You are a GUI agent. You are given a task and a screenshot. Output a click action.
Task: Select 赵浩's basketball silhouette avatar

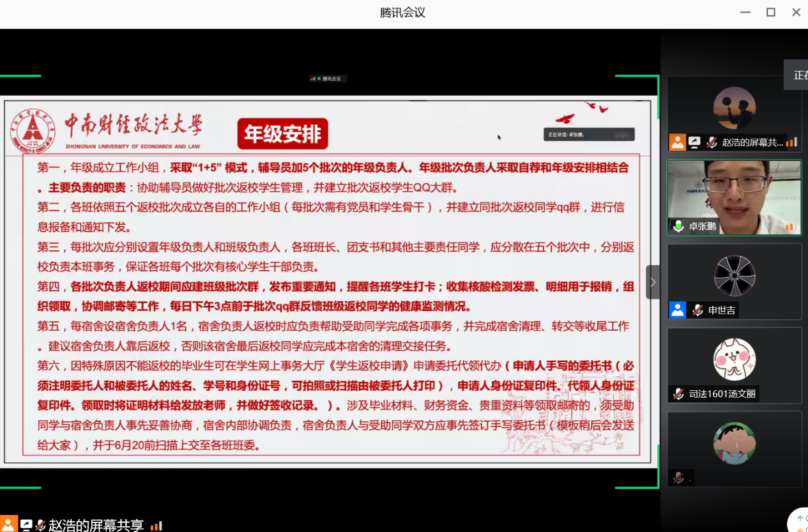pyautogui.click(x=734, y=108)
